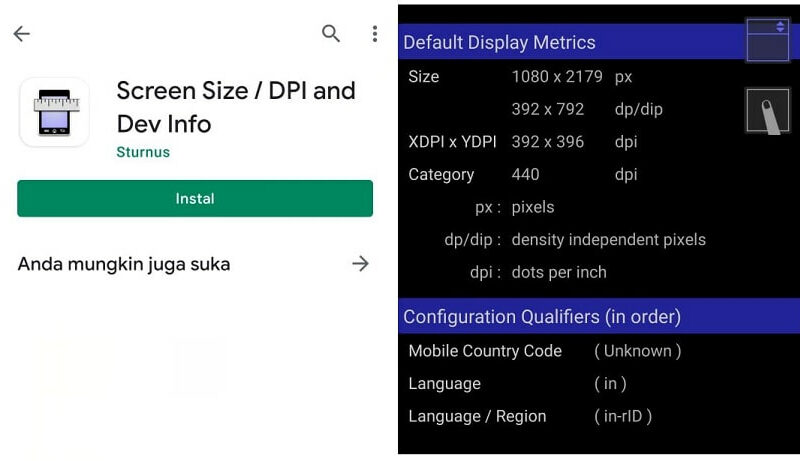Select the Category 440 dpi row
Viewport: 800px width, 461px height.
pyautogui.click(x=523, y=174)
